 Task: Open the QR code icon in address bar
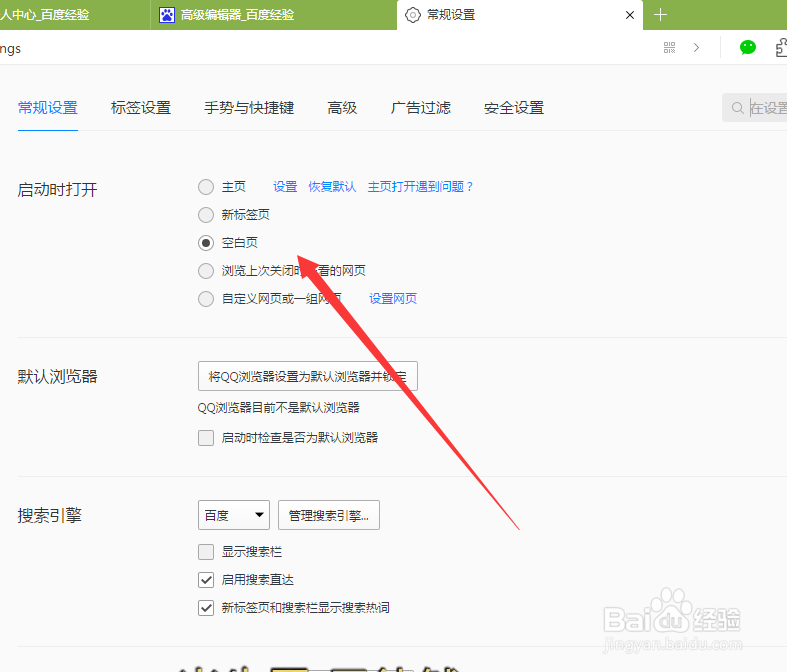669,48
